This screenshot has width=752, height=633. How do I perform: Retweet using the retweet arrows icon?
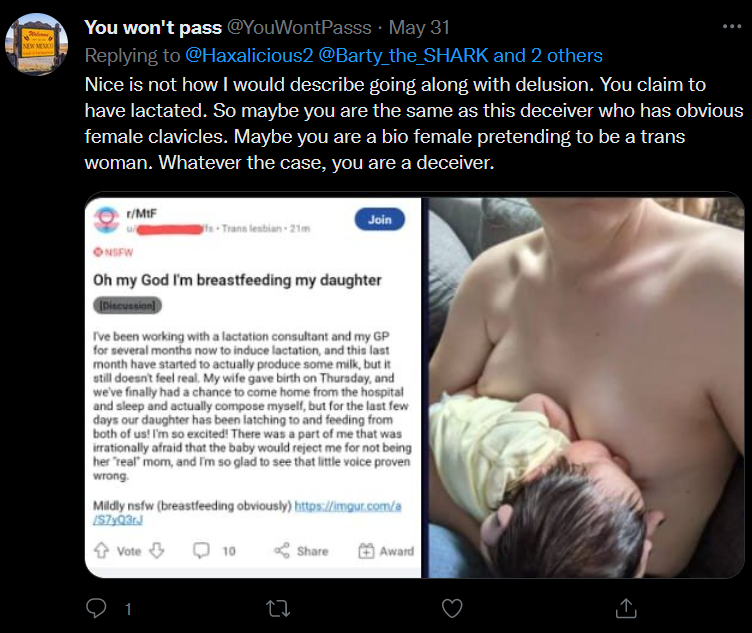[x=278, y=609]
